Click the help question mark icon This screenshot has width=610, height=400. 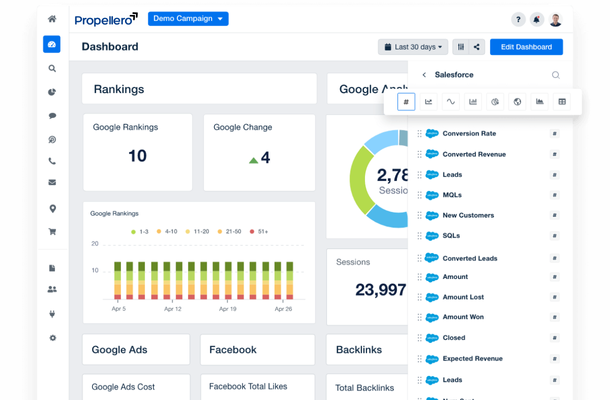point(518,19)
